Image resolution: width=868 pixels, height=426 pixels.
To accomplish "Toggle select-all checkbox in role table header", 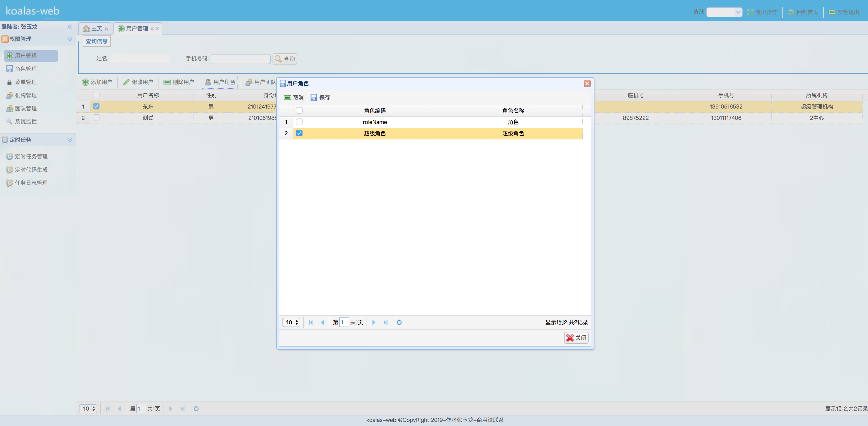I will tap(299, 111).
